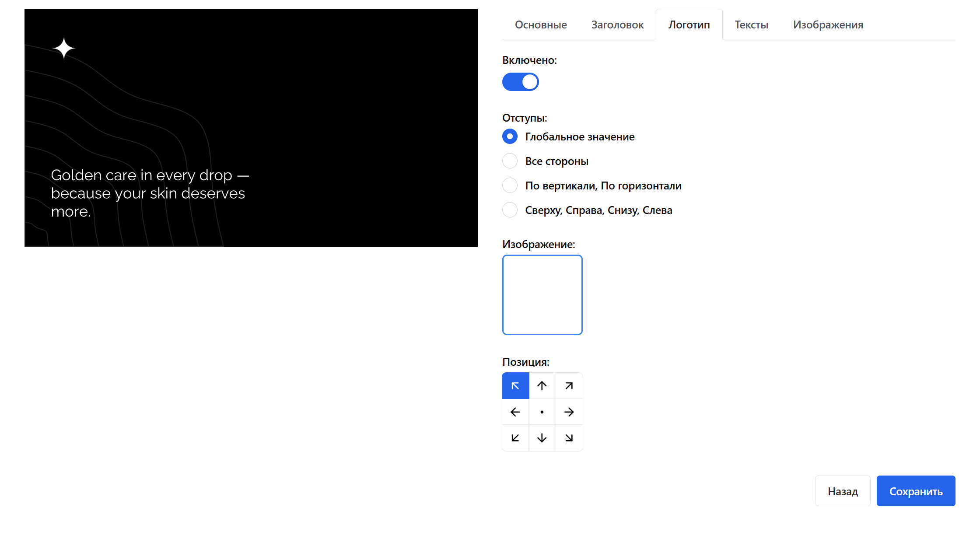
Task: Click the logo image upload box
Action: 542,295
